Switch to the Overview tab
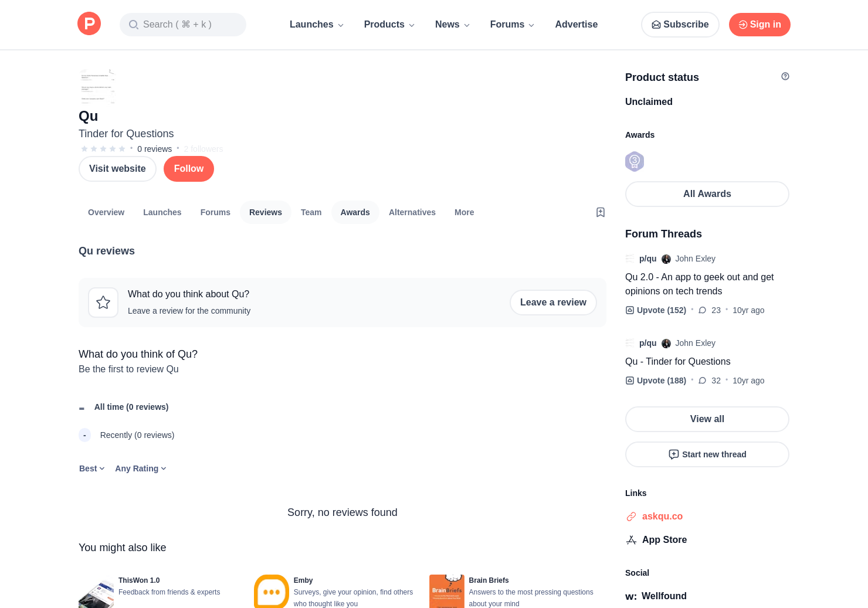The width and height of the screenshot is (868, 608). tap(106, 212)
